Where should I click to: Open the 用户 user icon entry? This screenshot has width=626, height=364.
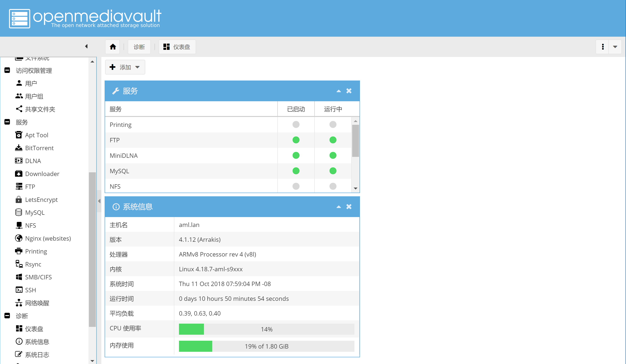pos(19,83)
